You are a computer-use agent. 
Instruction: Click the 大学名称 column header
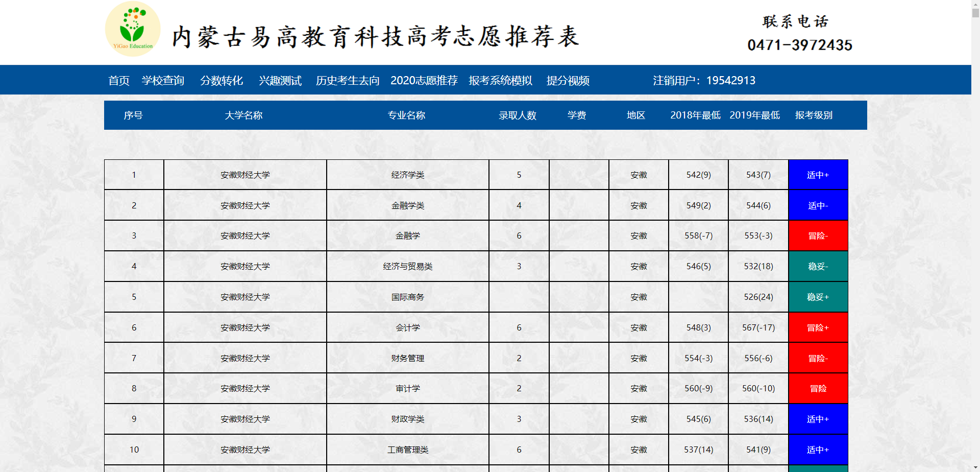pos(244,115)
